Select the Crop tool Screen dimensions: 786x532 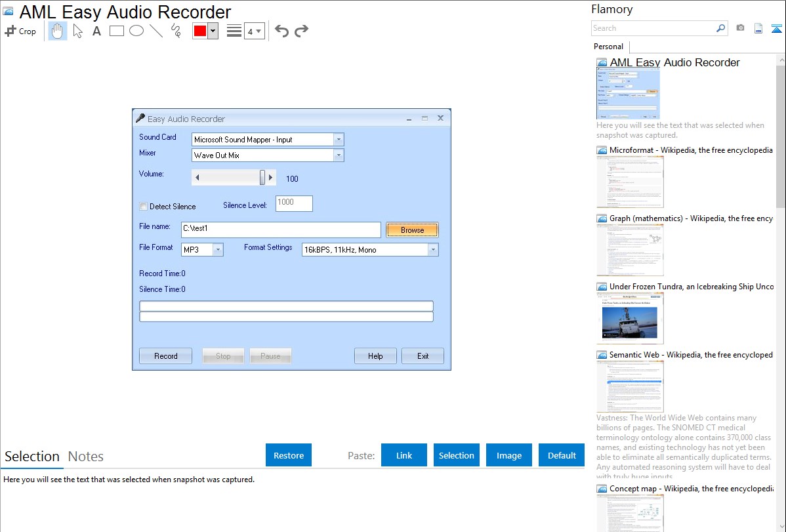(x=20, y=31)
